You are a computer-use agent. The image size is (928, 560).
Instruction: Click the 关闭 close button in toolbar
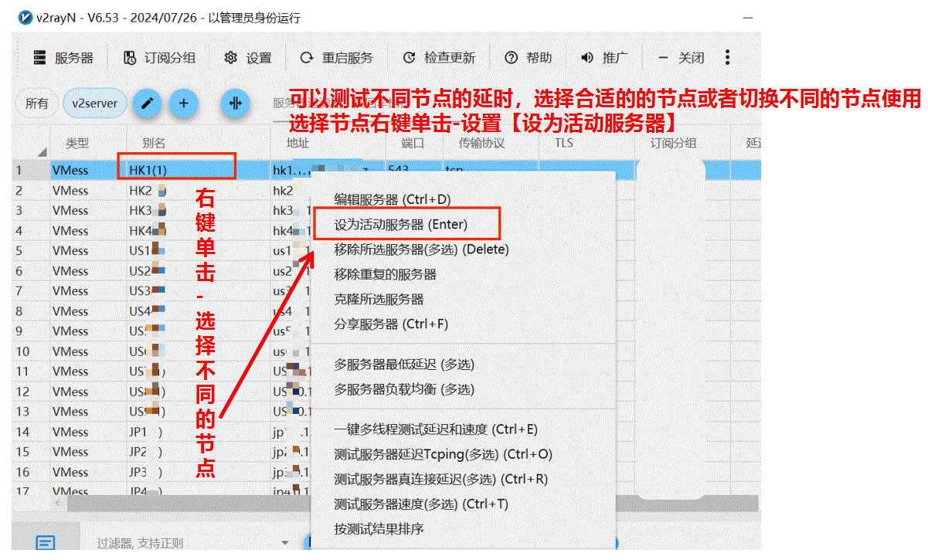click(682, 58)
